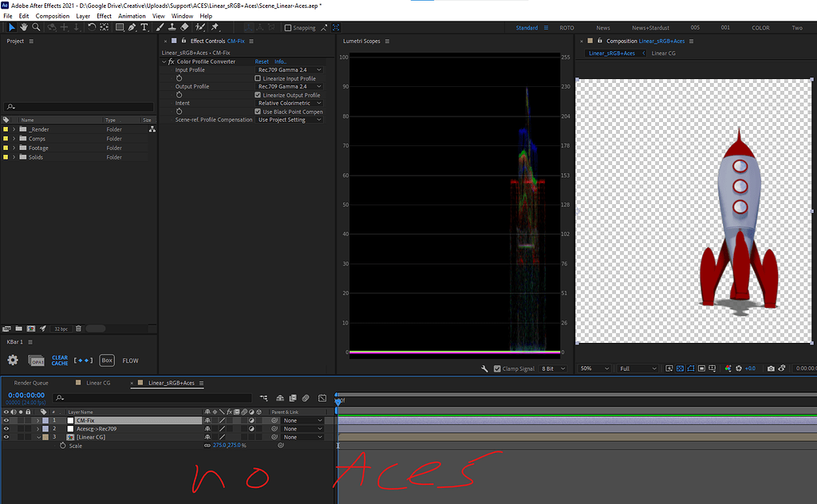Choose the Zoom tool
This screenshot has height=504, width=817.
pos(35,27)
